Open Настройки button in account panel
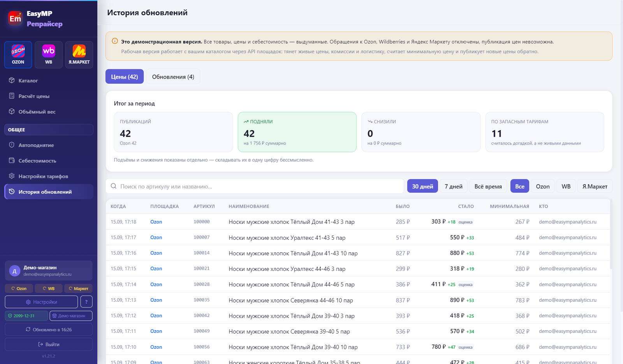623x364 pixels. tap(41, 302)
